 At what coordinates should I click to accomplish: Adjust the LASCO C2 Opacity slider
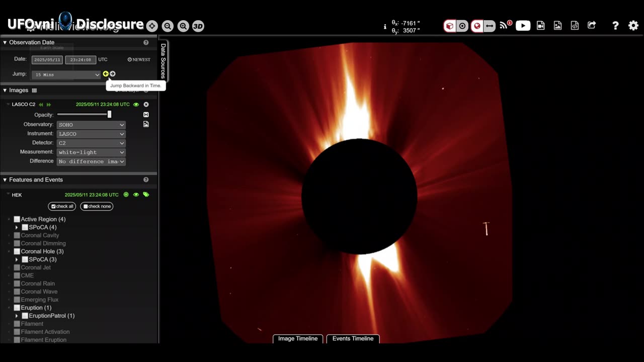(x=109, y=115)
